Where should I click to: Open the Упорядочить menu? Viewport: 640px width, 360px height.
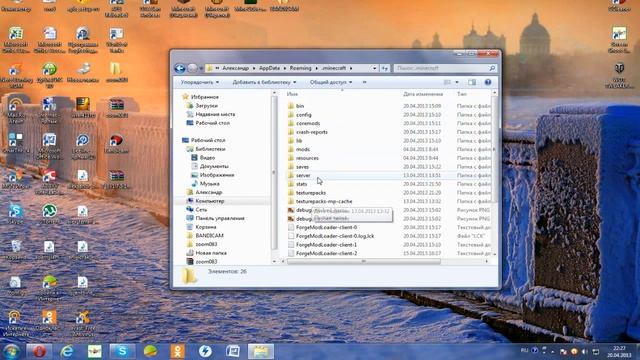pos(200,82)
